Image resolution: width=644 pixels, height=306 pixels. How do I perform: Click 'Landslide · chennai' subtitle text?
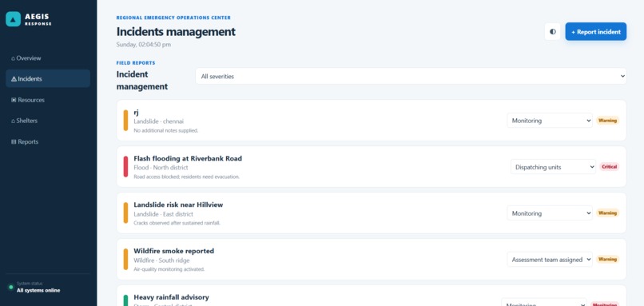[x=158, y=121]
